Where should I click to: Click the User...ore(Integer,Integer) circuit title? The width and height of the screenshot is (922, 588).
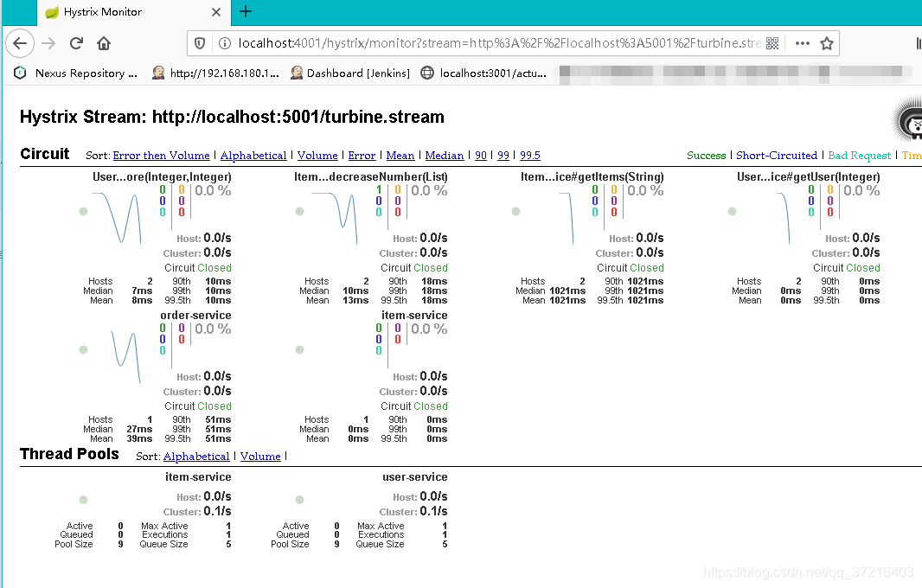tap(162, 176)
